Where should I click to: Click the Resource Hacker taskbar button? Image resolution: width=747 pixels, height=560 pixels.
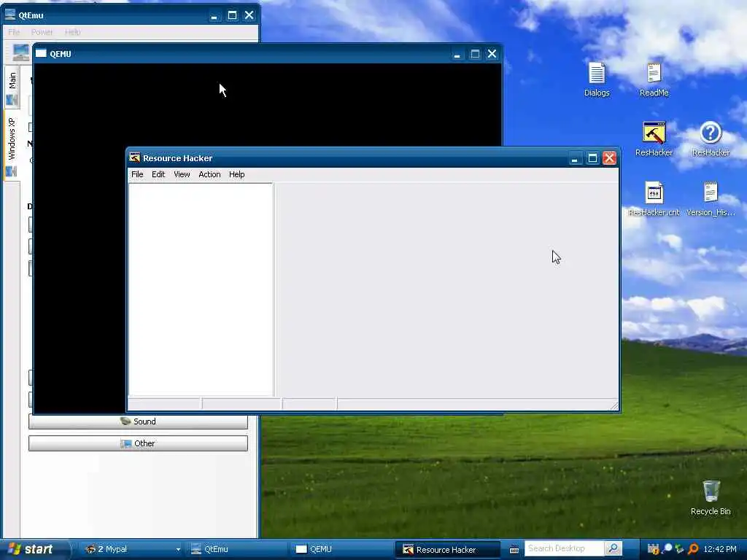(x=447, y=549)
